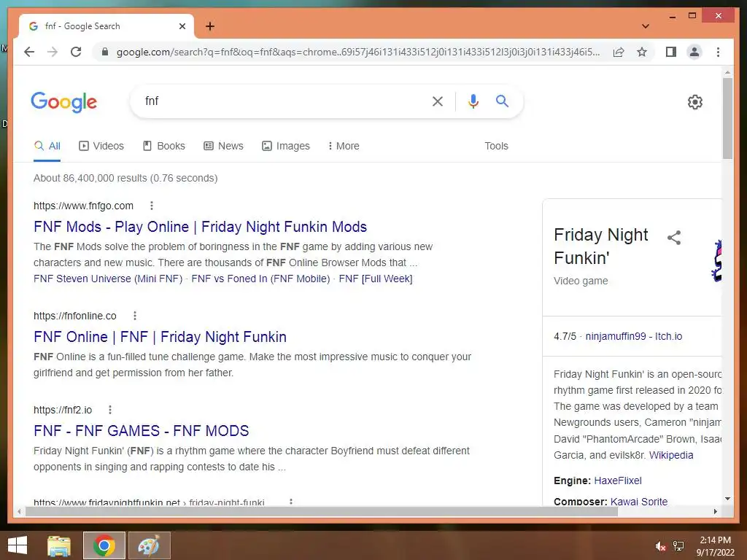Click the network tray icon
This screenshot has width=747, height=560.
click(x=678, y=546)
